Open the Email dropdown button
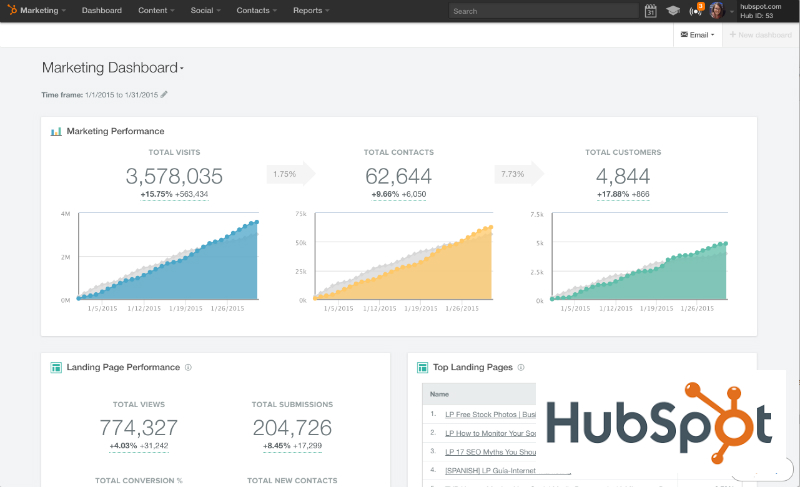 click(x=698, y=35)
